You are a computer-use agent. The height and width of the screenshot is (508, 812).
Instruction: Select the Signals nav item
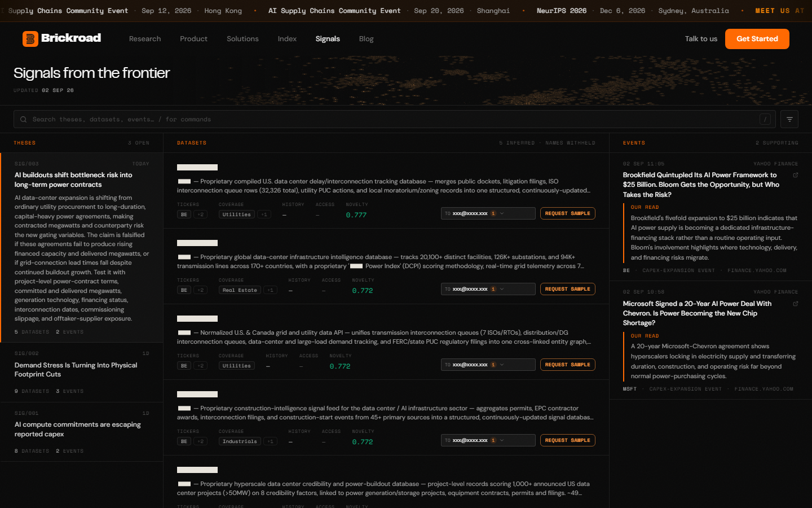pyautogui.click(x=328, y=39)
